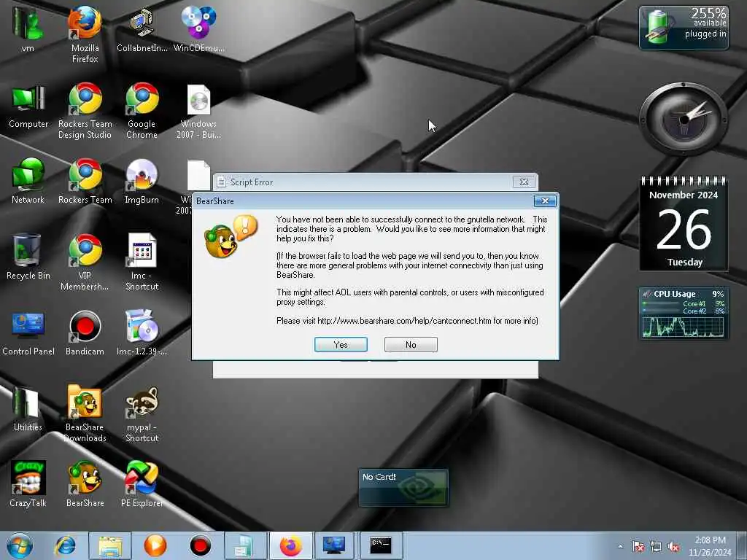Switch to the Firefox taskbar button
The height and width of the screenshot is (560, 747).
tap(291, 545)
